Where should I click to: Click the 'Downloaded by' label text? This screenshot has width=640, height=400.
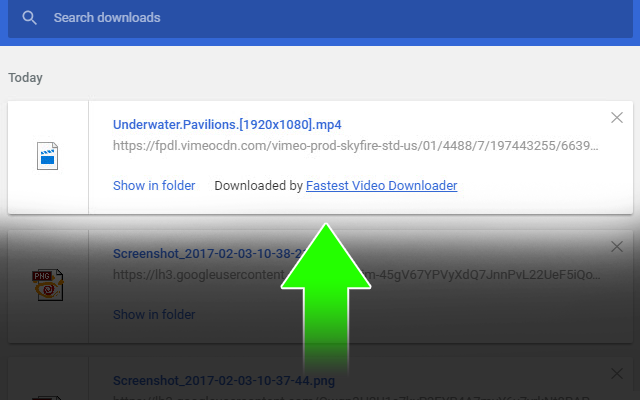(258, 186)
